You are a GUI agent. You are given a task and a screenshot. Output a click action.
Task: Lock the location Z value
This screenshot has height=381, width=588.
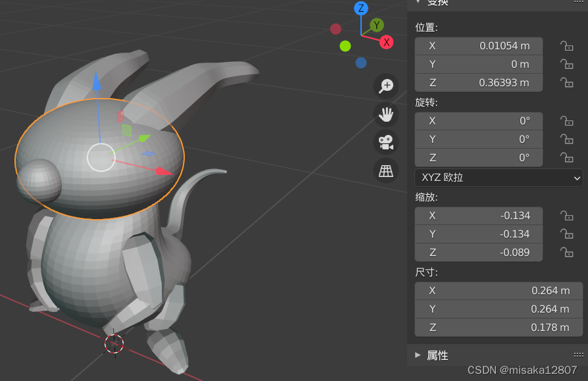(x=567, y=82)
